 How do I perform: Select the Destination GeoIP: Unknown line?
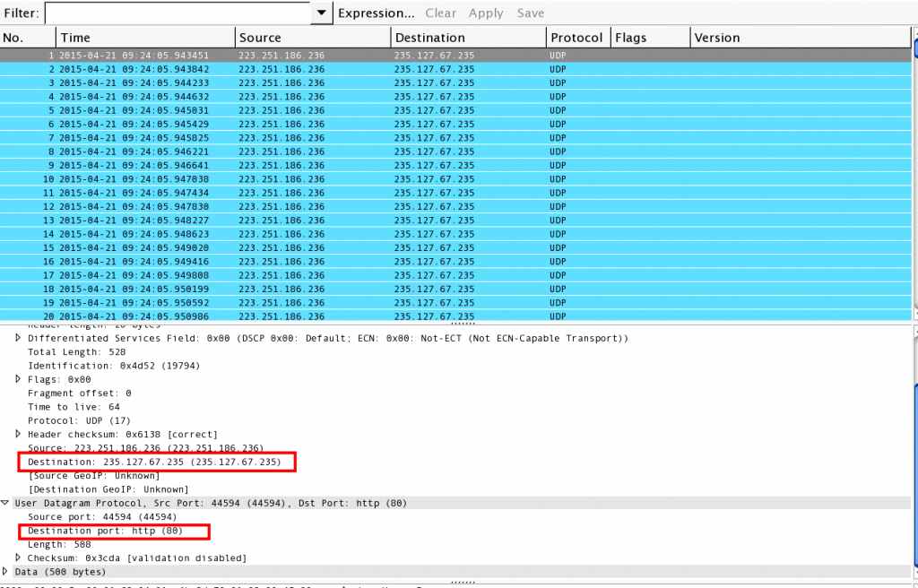point(108,489)
